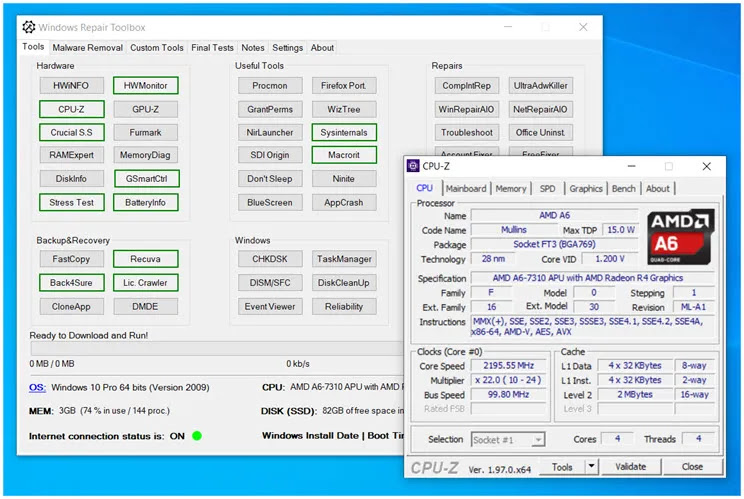Open BatteryInfo tool

click(x=146, y=203)
